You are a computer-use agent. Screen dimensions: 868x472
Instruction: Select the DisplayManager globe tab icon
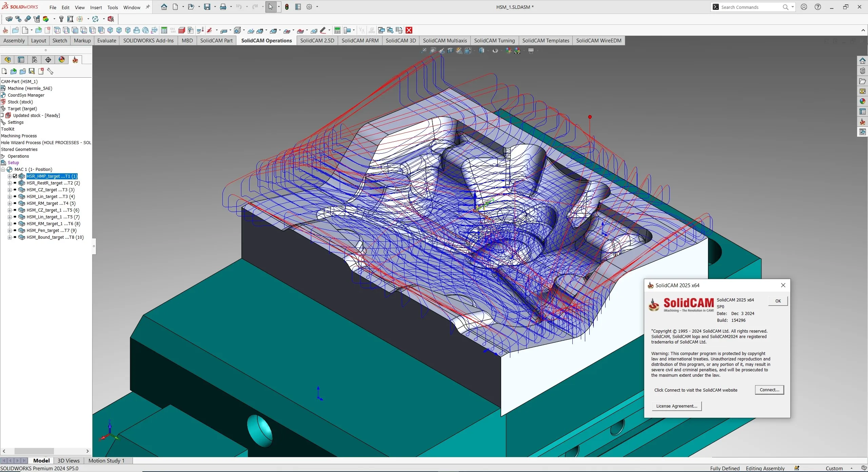pyautogui.click(x=61, y=60)
